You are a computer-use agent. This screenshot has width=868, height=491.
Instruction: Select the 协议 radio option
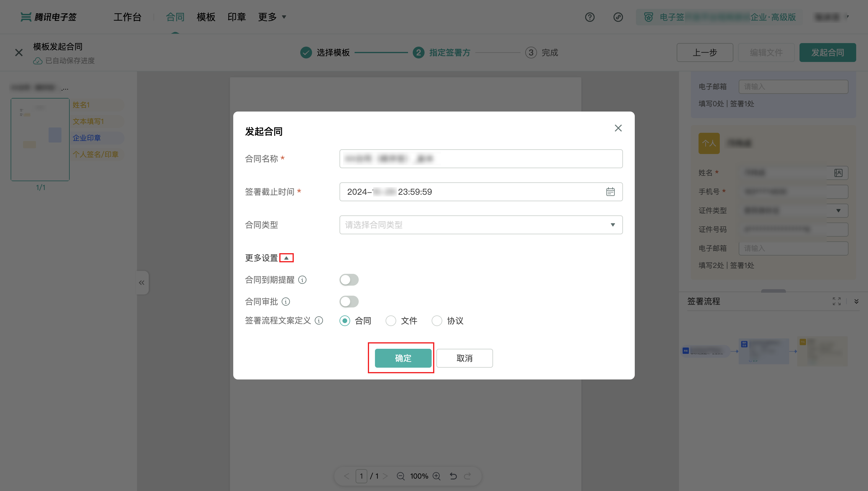click(437, 321)
